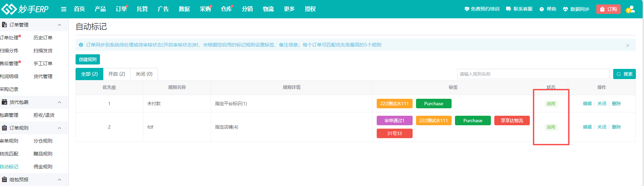Click the 数据同步 sync icon
This screenshot has width=644, height=186.
565,9
